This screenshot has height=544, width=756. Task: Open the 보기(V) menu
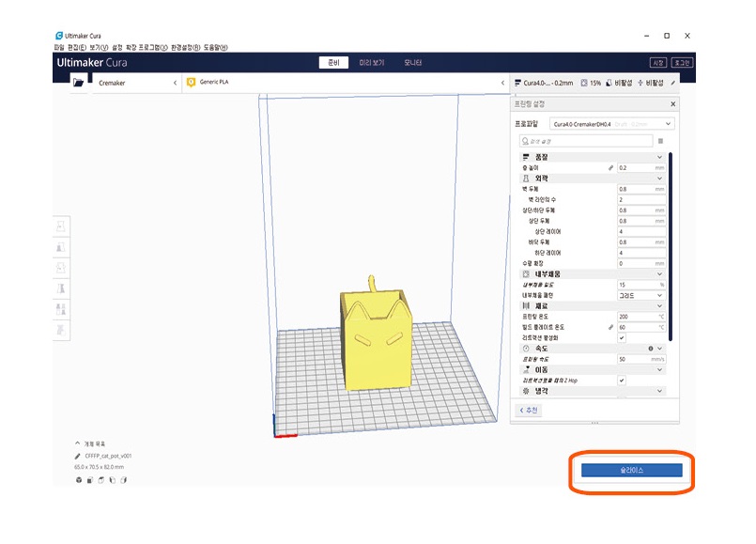pyautogui.click(x=99, y=47)
